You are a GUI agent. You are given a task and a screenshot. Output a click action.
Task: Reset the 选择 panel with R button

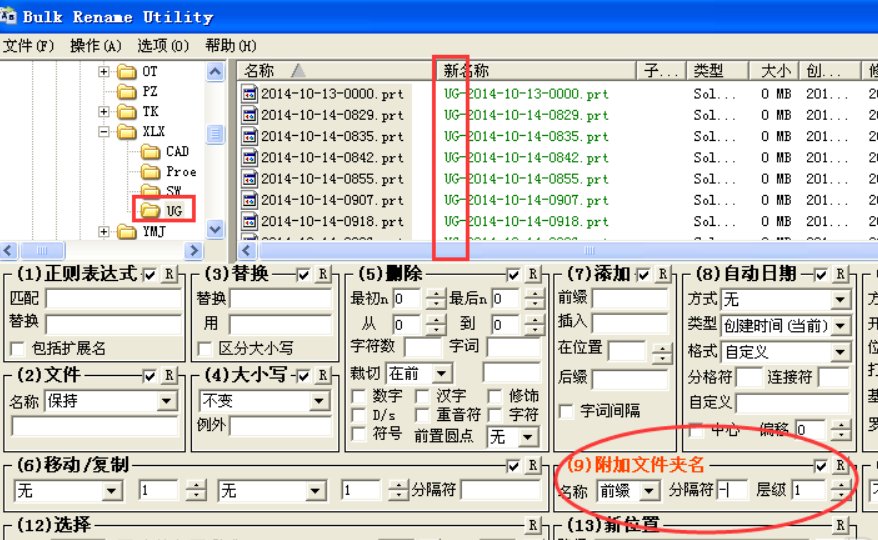(533, 525)
